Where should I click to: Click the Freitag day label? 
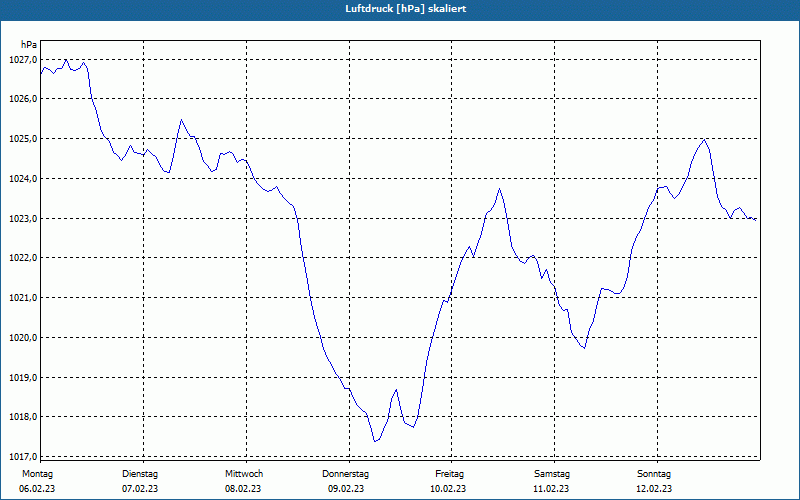tap(449, 474)
